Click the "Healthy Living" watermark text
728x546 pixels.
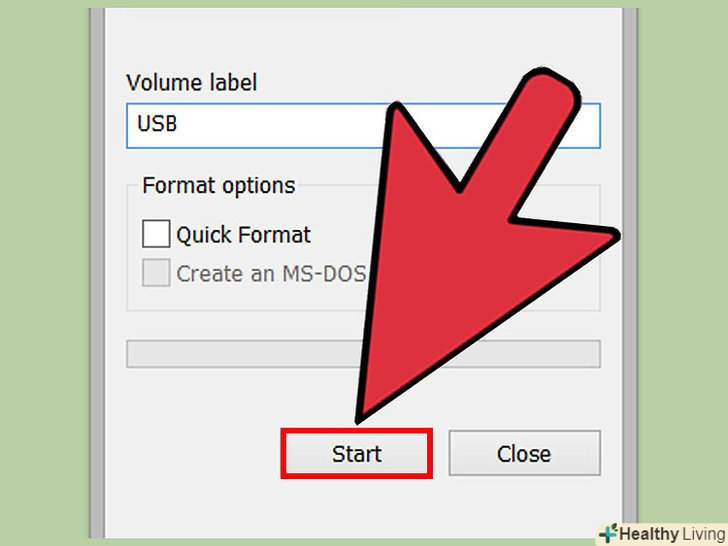pyautogui.click(x=673, y=534)
